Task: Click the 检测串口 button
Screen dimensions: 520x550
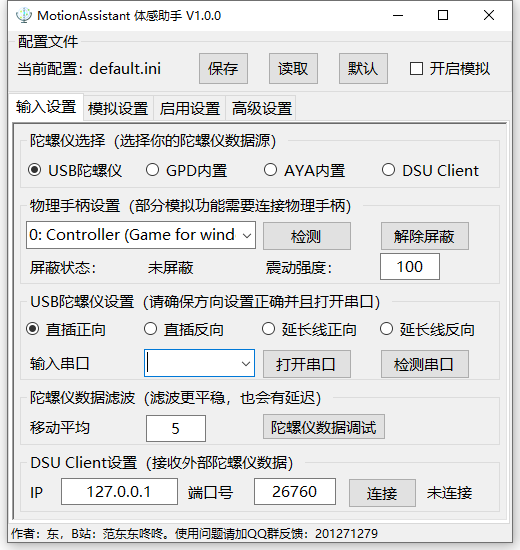Action: [425, 364]
